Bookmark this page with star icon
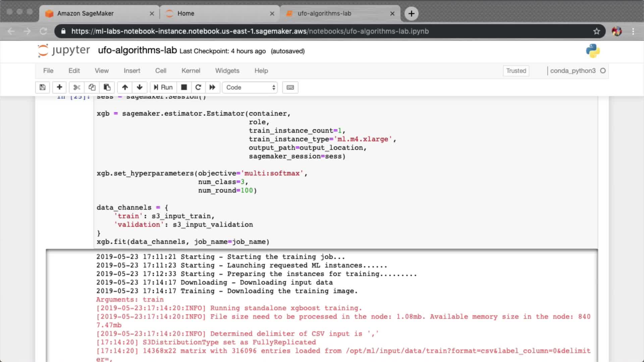Screen dimensions: 644x362 click(x=596, y=31)
